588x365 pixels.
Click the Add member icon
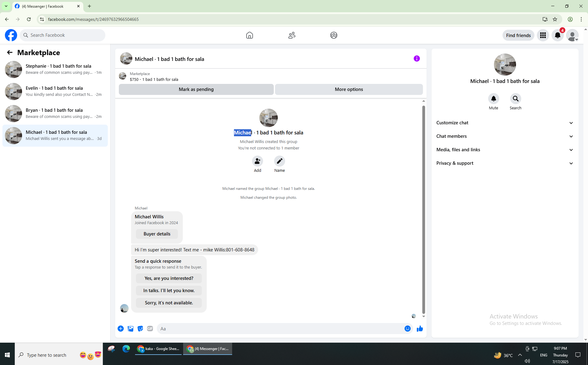click(x=258, y=161)
